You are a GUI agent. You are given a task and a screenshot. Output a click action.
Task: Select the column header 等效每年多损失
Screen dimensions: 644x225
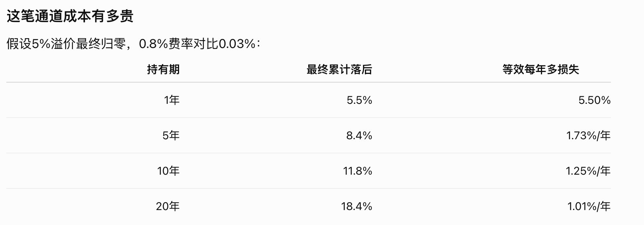coord(540,70)
